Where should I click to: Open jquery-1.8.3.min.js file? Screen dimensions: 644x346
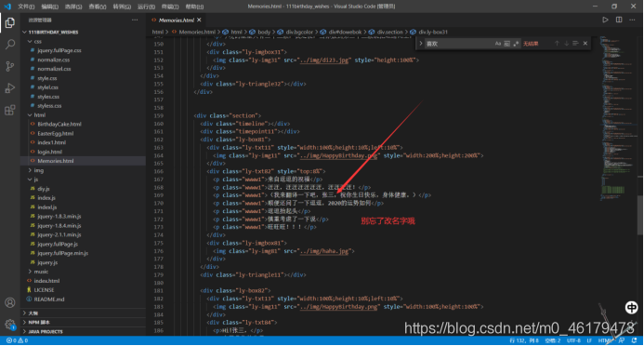click(x=59, y=217)
